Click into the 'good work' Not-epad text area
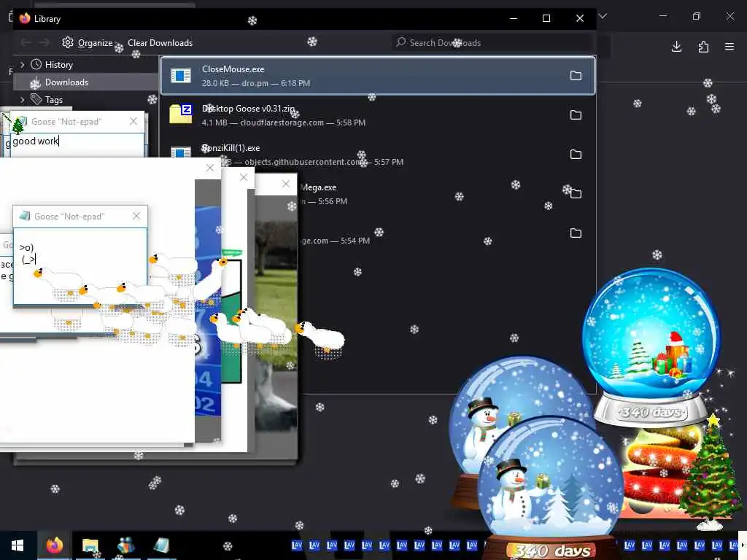This screenshot has width=747, height=560. coord(77,144)
